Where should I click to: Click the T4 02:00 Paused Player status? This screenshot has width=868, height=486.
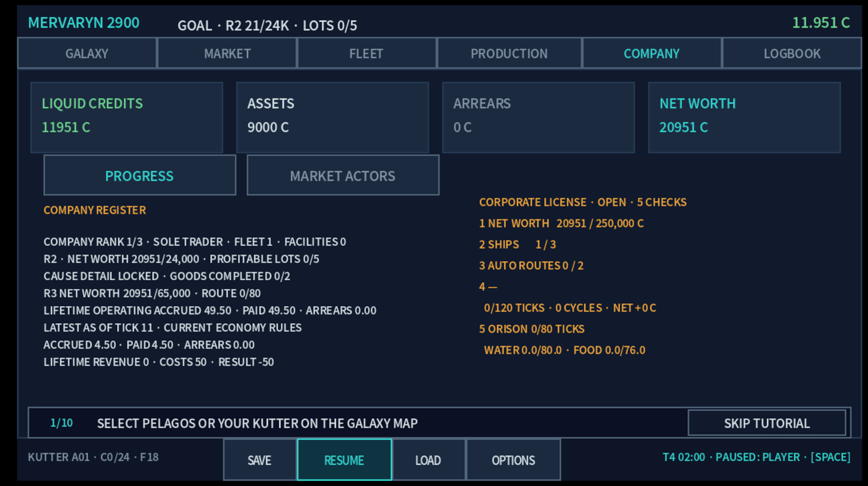point(756,457)
